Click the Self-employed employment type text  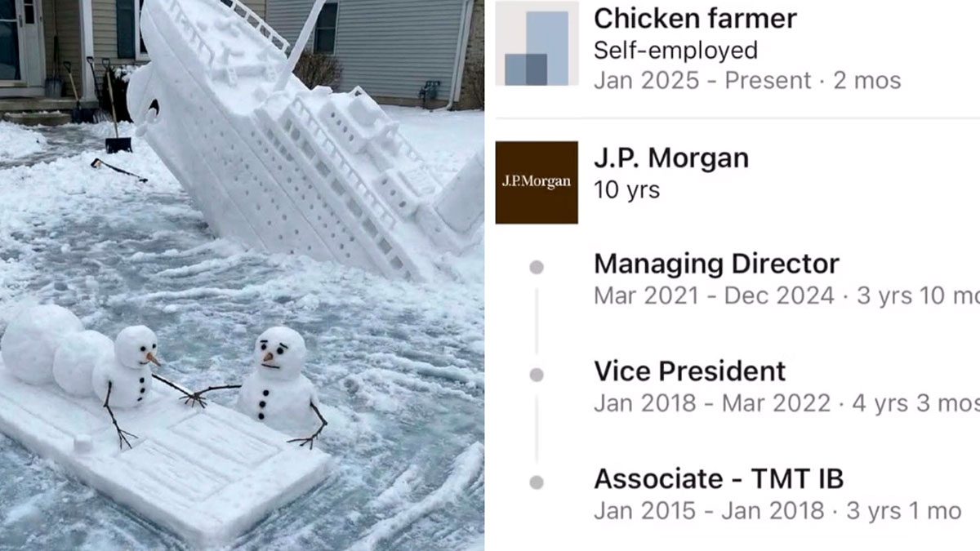pos(675,51)
